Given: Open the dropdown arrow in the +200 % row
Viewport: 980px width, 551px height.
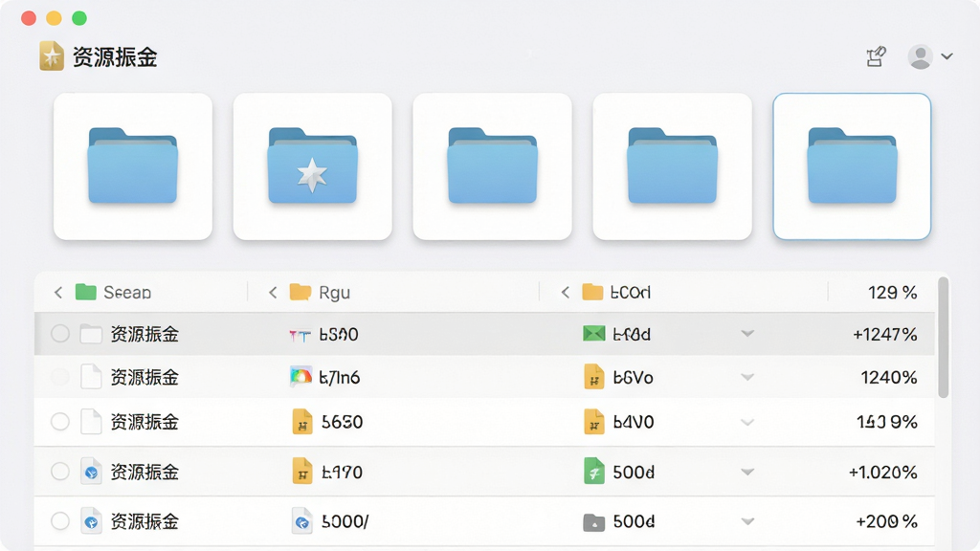Looking at the screenshot, I should tap(747, 521).
